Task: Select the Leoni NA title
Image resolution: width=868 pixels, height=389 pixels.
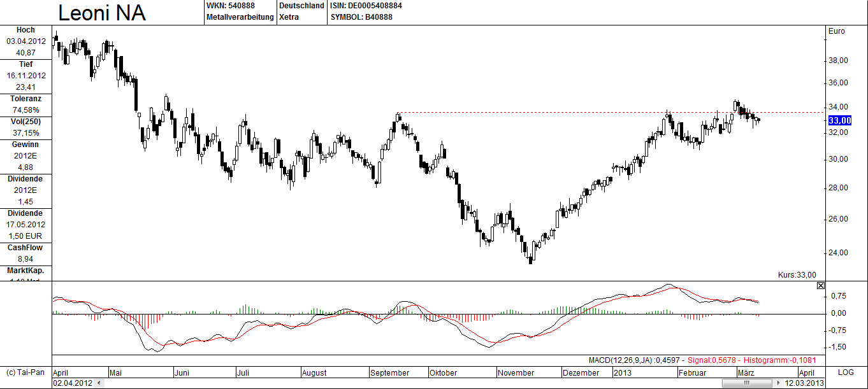Action: [102, 13]
